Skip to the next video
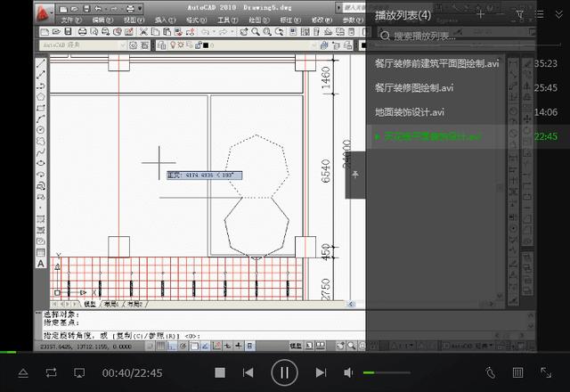570x392 pixels. [321, 372]
